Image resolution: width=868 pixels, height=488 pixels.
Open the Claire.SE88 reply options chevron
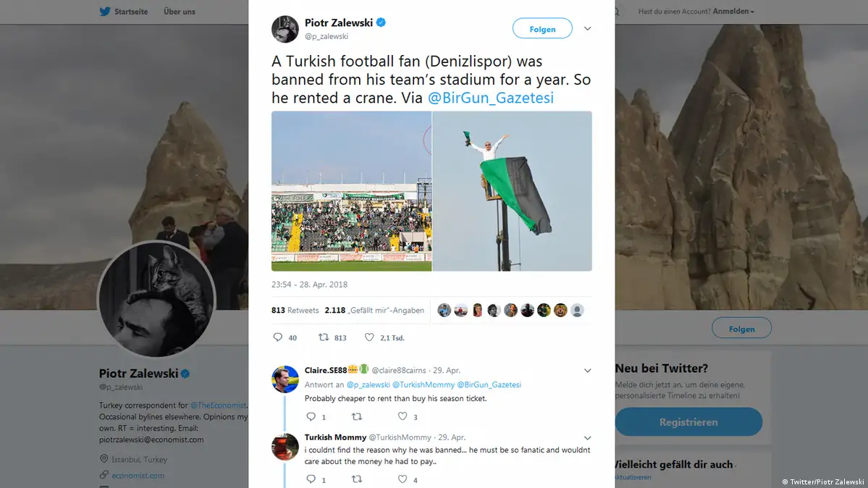click(587, 370)
